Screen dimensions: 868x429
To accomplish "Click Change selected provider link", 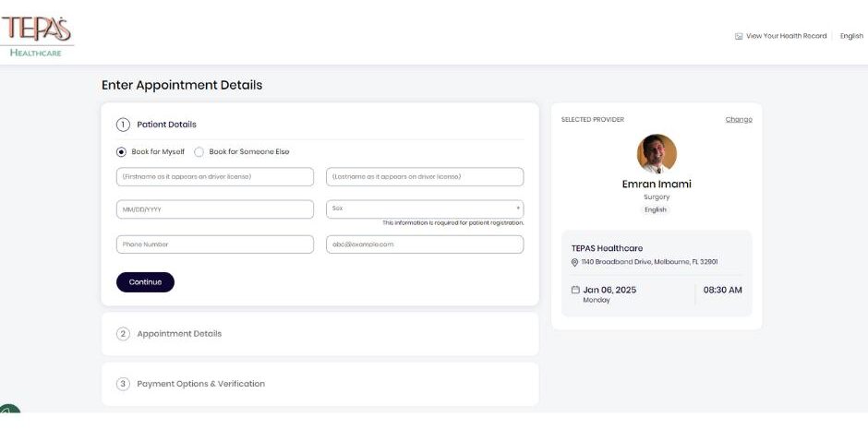I will tap(739, 119).
